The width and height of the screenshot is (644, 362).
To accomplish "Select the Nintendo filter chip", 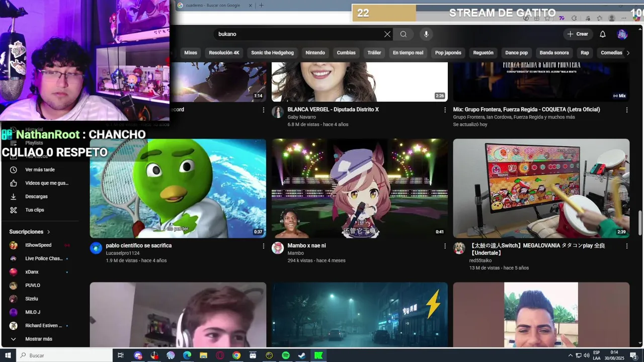I will [x=315, y=53].
